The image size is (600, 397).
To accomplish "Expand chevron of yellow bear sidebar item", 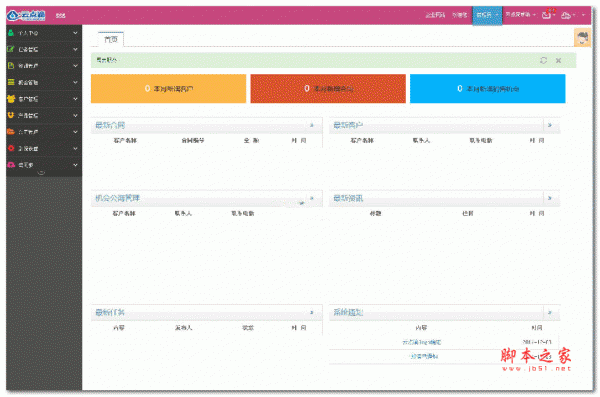I will pos(75,99).
